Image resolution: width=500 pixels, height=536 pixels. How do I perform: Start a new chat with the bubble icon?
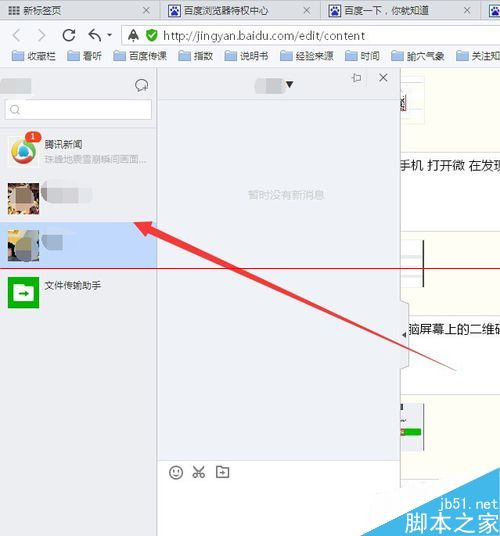[141, 85]
